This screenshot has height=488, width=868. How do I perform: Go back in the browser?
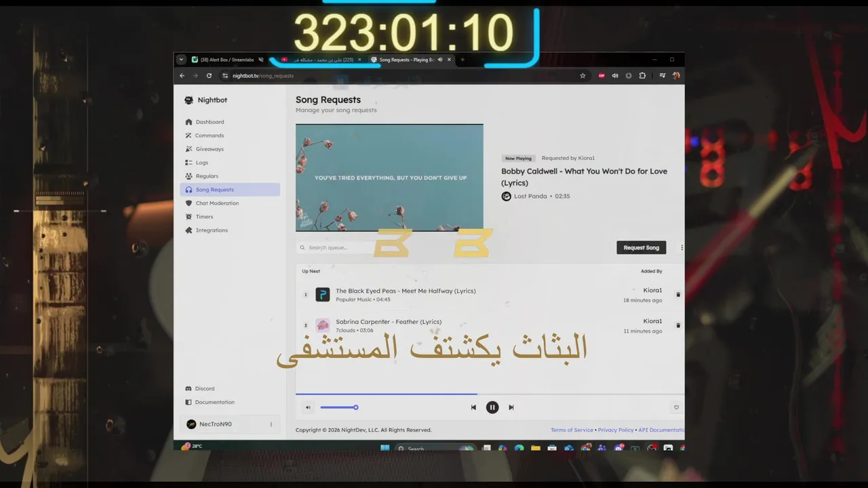point(182,76)
